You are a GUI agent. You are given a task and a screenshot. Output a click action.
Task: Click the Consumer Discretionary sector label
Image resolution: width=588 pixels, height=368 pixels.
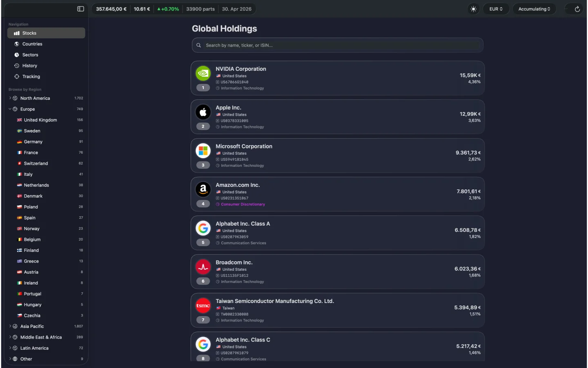tap(243, 204)
